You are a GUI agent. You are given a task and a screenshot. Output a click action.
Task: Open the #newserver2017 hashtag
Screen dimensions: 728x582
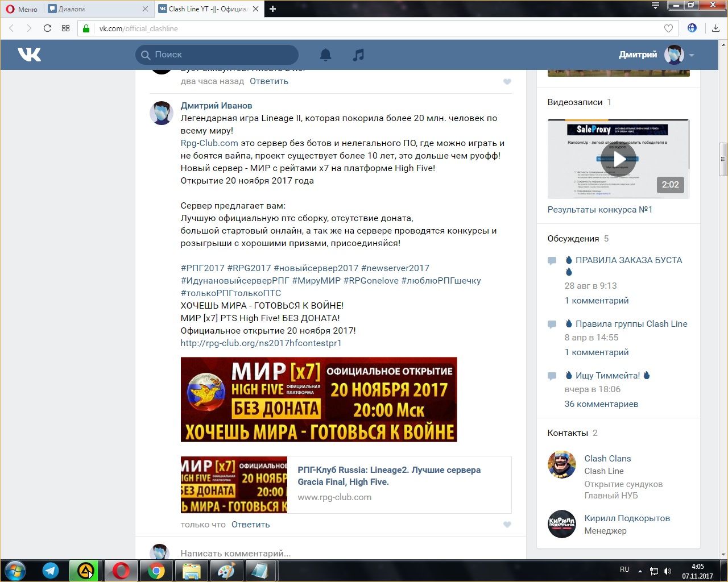click(x=395, y=268)
